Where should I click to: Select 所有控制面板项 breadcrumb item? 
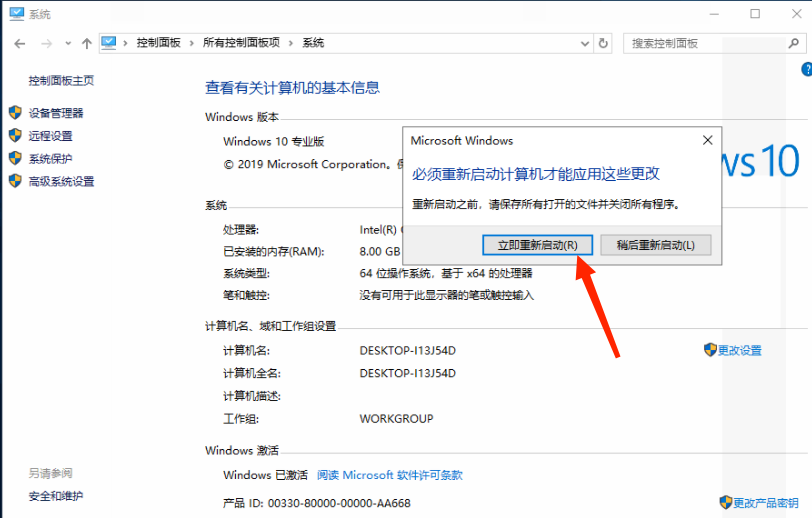tap(241, 42)
